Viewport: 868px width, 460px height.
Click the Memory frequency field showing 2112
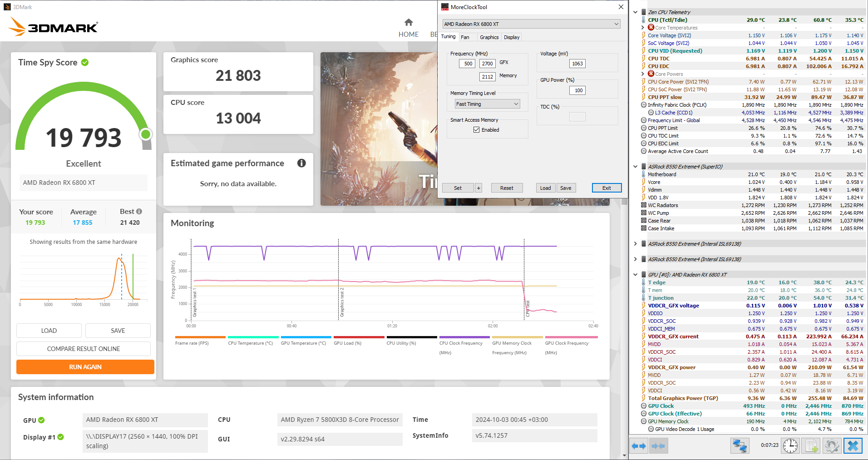pyautogui.click(x=488, y=77)
